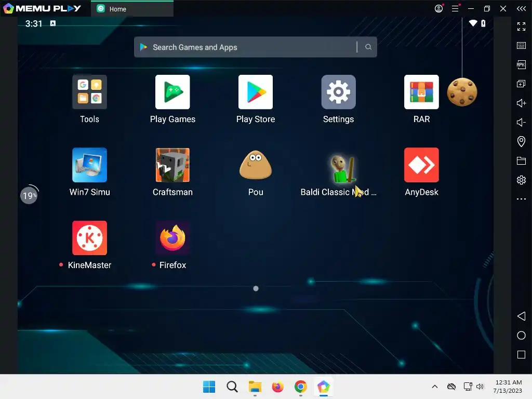The width and height of the screenshot is (532, 399).
Task: Open the GPS location tool
Action: tap(521, 141)
